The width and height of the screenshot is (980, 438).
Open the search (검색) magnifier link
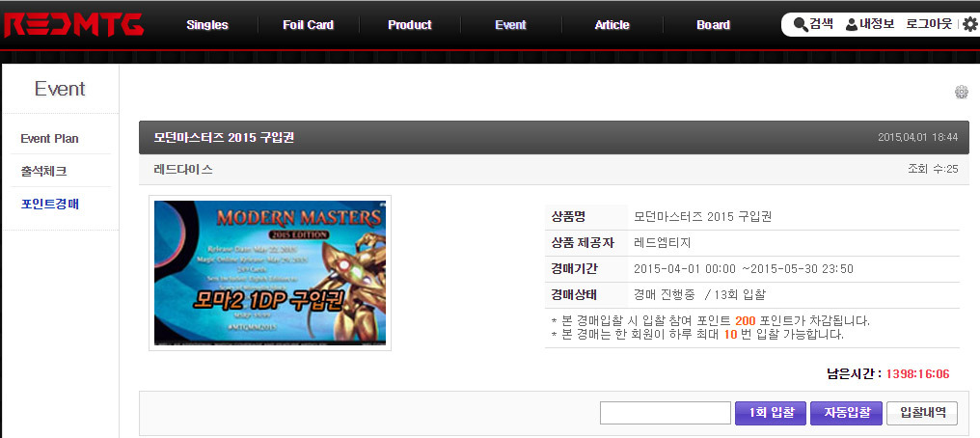813,24
